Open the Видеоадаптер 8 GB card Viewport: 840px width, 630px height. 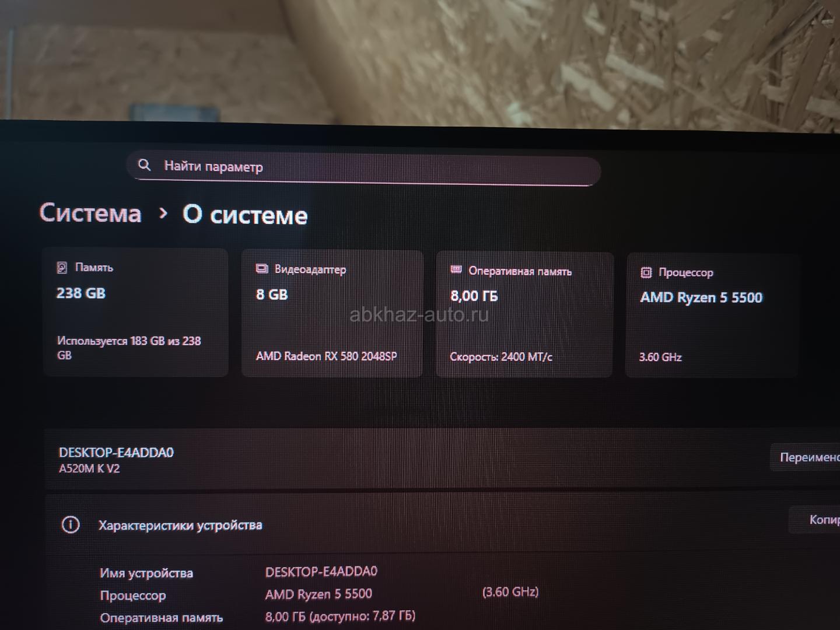(x=332, y=314)
